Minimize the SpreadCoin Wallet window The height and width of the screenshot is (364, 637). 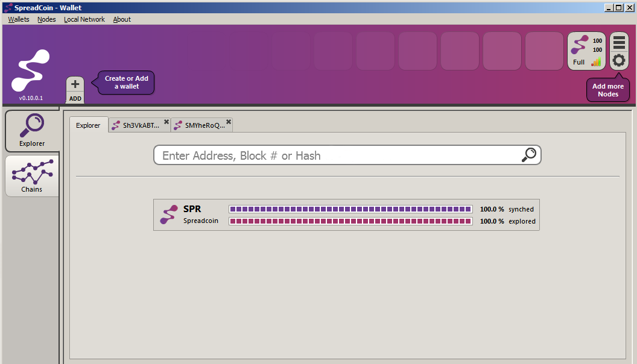click(x=609, y=7)
